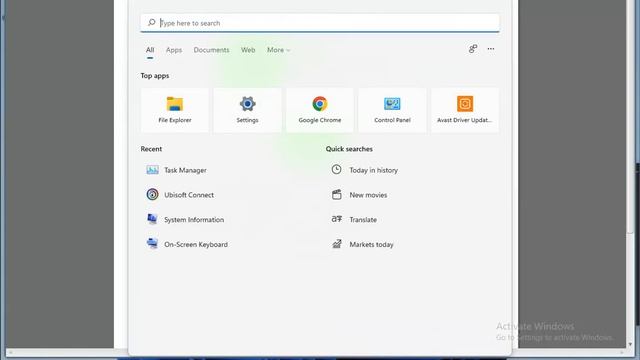Click the chart icon for Markets today
640x360 pixels.
tap(336, 244)
